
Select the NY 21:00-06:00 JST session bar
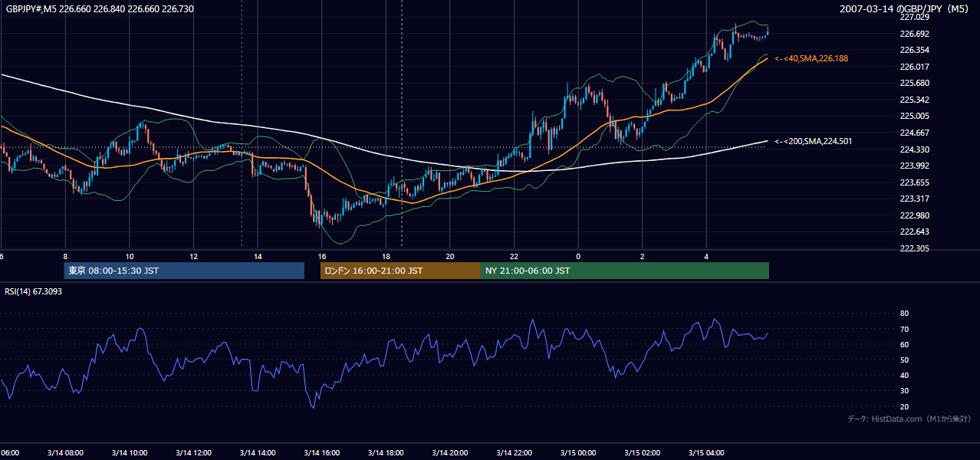pyautogui.click(x=625, y=271)
